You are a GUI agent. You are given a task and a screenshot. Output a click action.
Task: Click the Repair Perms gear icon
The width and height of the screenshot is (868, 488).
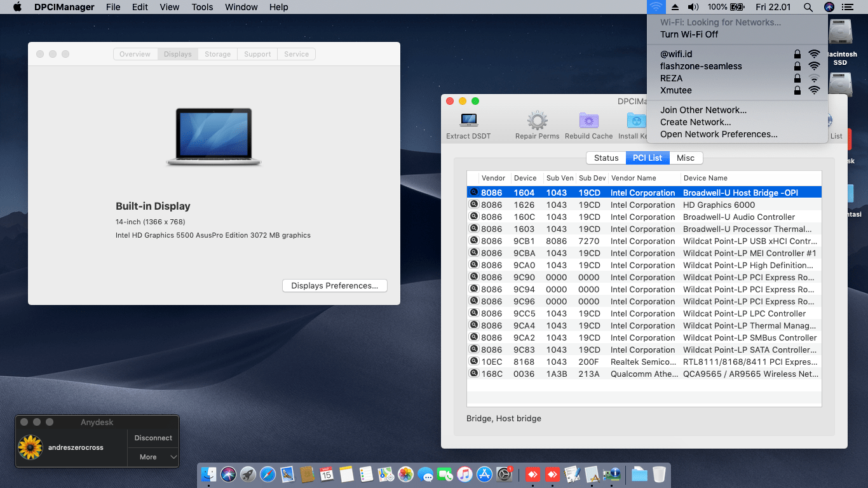[x=537, y=120]
